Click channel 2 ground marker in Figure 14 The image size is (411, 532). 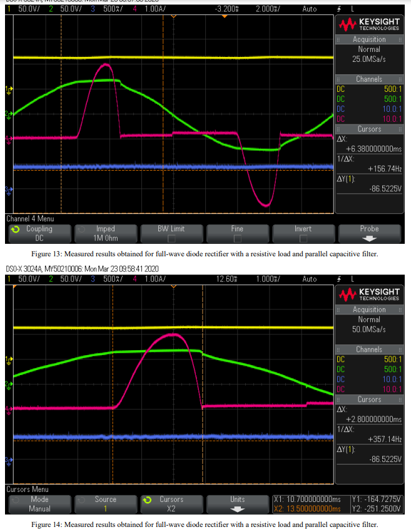(x=9, y=384)
